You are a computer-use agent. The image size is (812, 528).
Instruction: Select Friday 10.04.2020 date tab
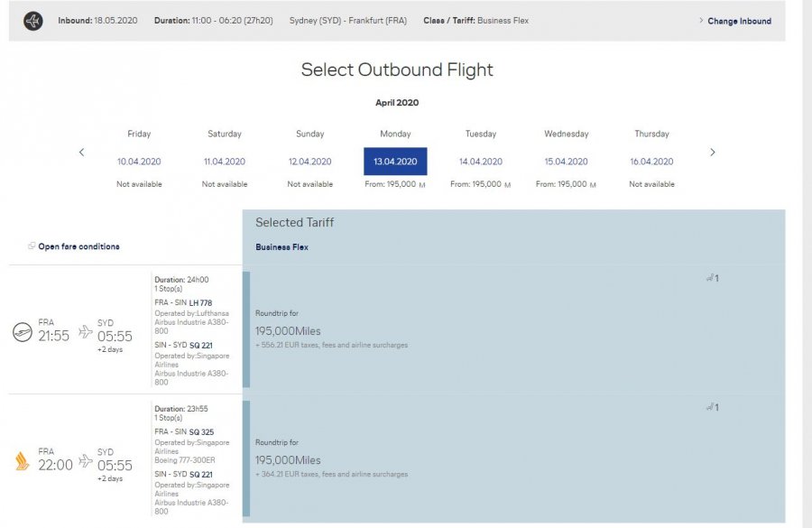pyautogui.click(x=139, y=162)
